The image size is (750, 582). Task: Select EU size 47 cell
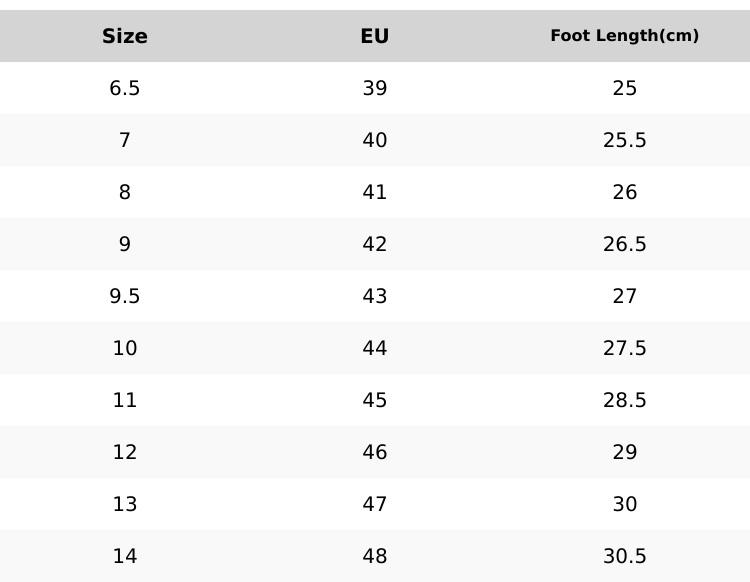pyautogui.click(x=375, y=504)
